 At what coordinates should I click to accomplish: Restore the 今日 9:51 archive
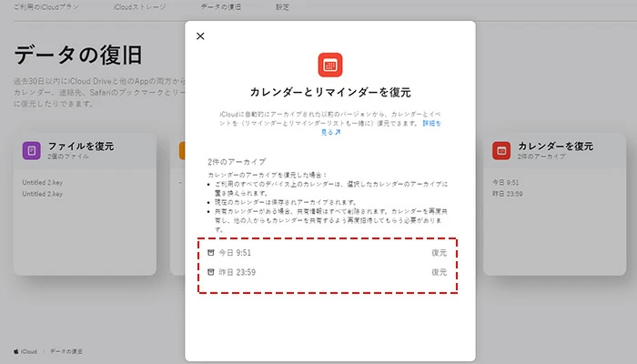[x=440, y=253]
